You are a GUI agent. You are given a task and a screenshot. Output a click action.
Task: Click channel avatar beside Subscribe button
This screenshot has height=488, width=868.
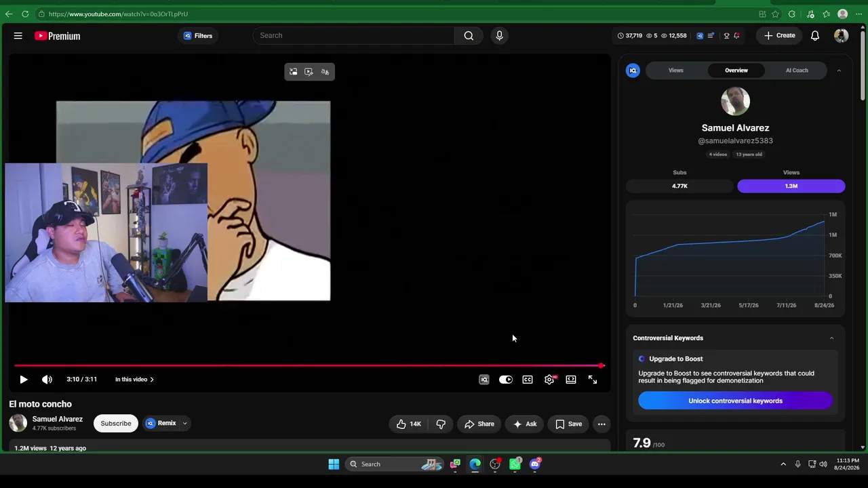click(x=18, y=424)
